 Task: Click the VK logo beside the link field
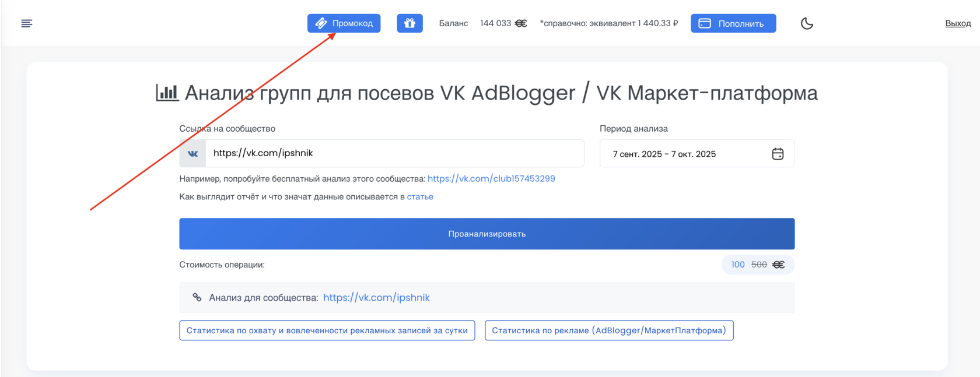pyautogui.click(x=192, y=153)
